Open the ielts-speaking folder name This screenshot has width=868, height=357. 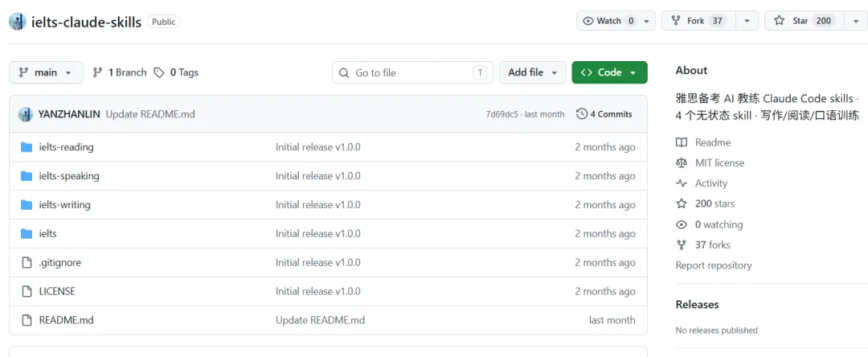tap(69, 176)
